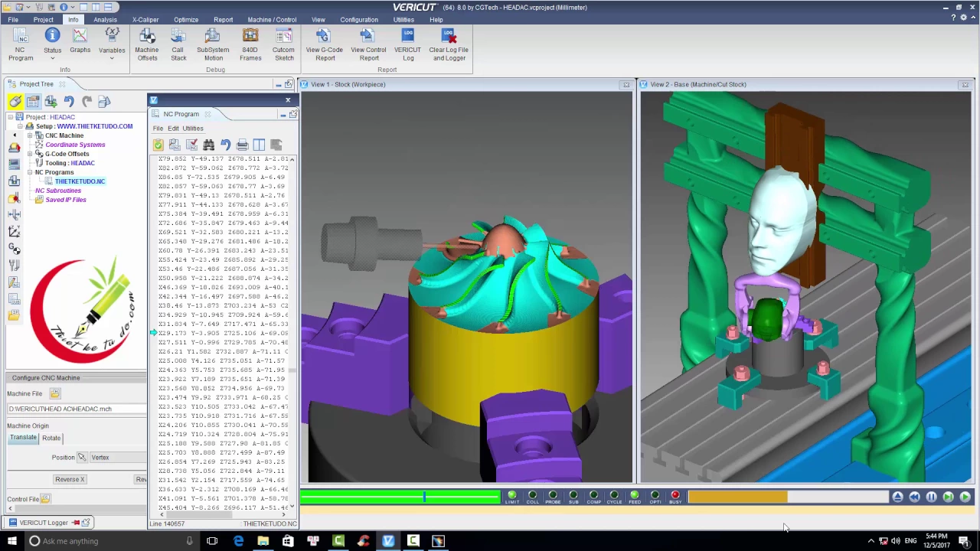The width and height of the screenshot is (980, 551).
Task: Open the Vertex position dropdown
Action: [118, 458]
